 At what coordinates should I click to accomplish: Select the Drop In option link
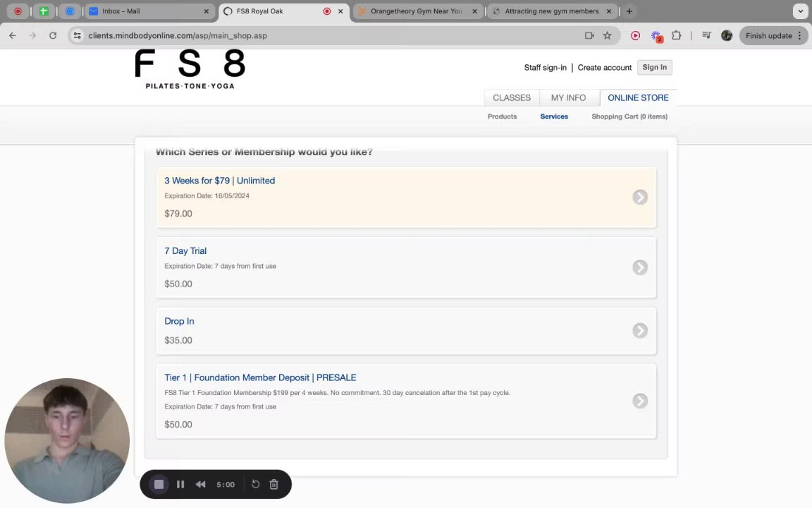point(179,322)
